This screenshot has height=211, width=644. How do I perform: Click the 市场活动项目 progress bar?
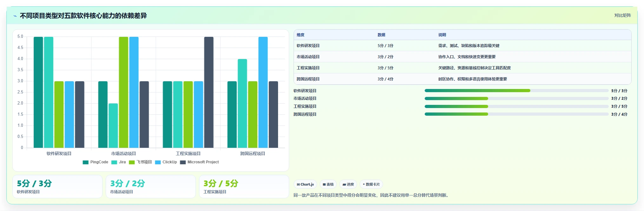(516, 99)
